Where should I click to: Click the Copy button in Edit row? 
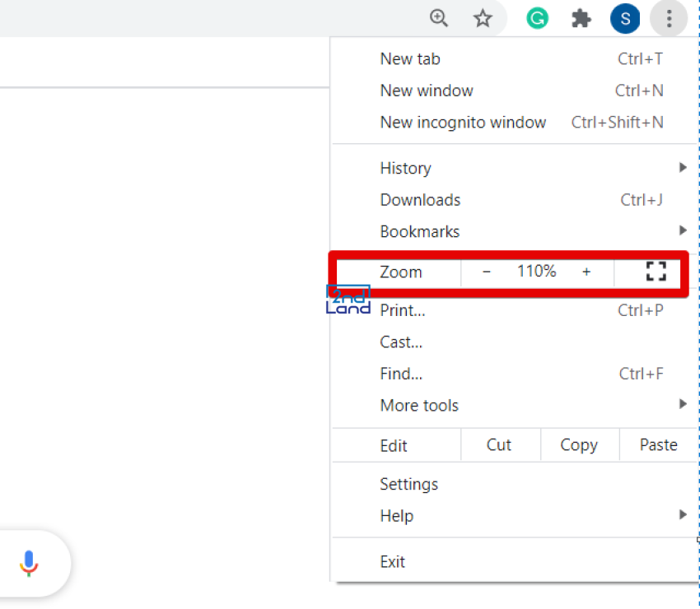click(580, 444)
